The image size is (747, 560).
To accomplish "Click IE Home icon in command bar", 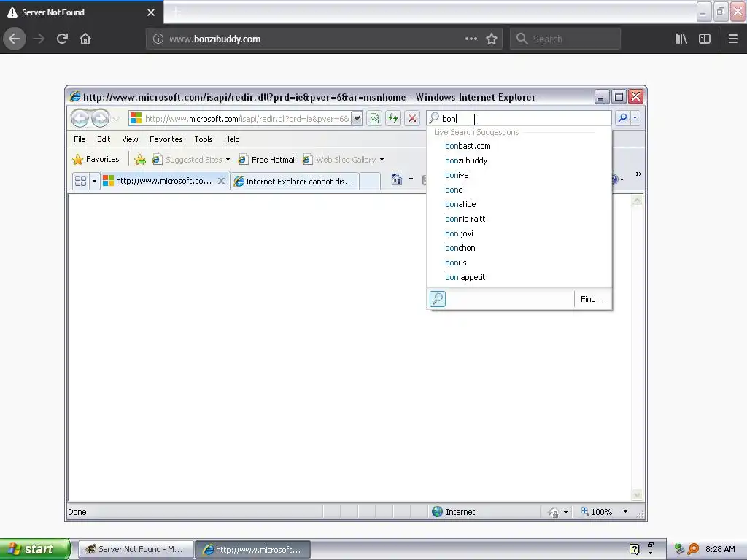I will [396, 179].
